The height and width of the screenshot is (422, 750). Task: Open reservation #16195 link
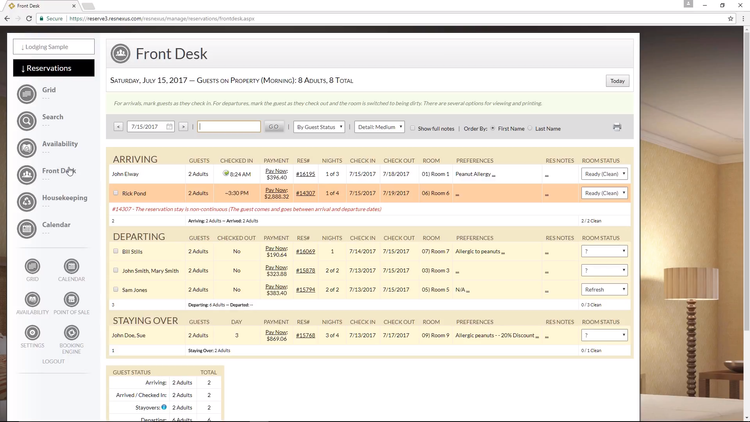click(305, 174)
